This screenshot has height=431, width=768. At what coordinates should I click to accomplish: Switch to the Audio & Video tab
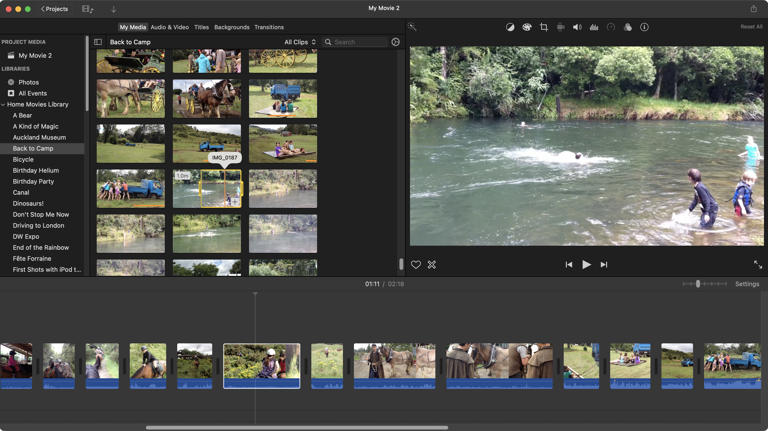pyautogui.click(x=169, y=27)
